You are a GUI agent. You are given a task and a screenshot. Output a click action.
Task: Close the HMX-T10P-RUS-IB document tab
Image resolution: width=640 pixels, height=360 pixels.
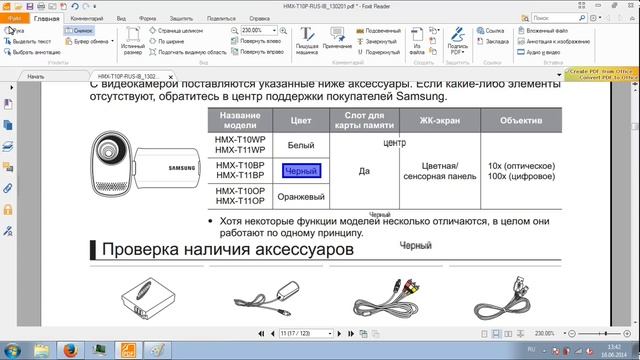(x=171, y=77)
